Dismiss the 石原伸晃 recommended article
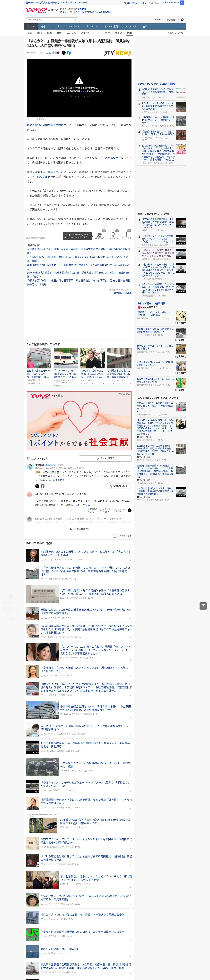 (131, 560)
